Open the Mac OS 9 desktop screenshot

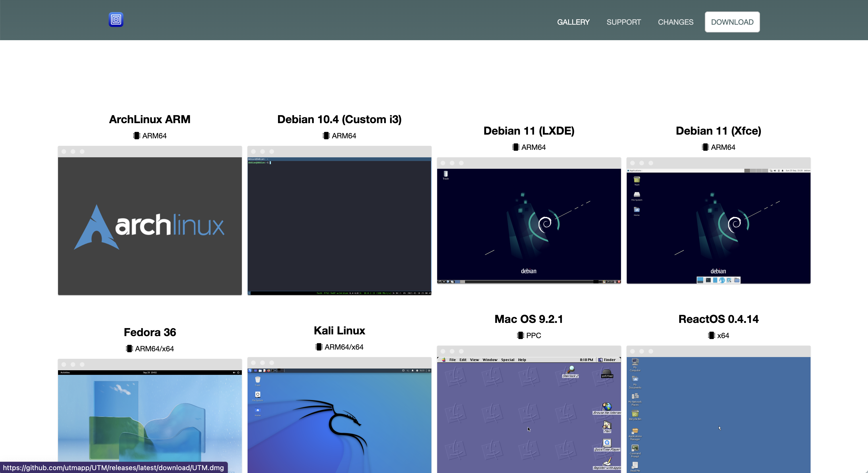pyautogui.click(x=528, y=414)
